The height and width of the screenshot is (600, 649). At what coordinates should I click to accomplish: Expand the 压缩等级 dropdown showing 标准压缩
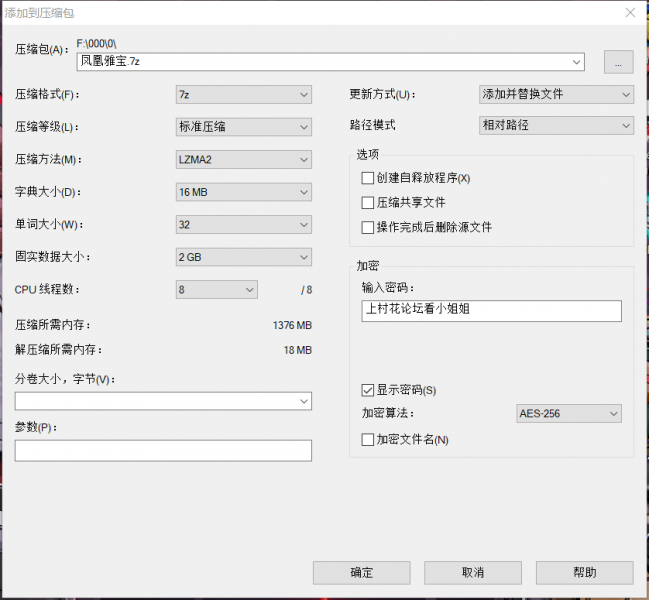click(244, 127)
